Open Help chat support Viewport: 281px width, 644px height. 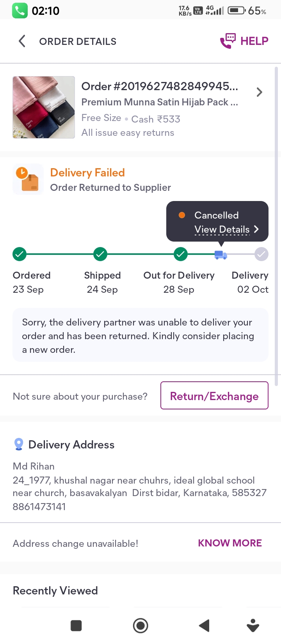pyautogui.click(x=245, y=41)
